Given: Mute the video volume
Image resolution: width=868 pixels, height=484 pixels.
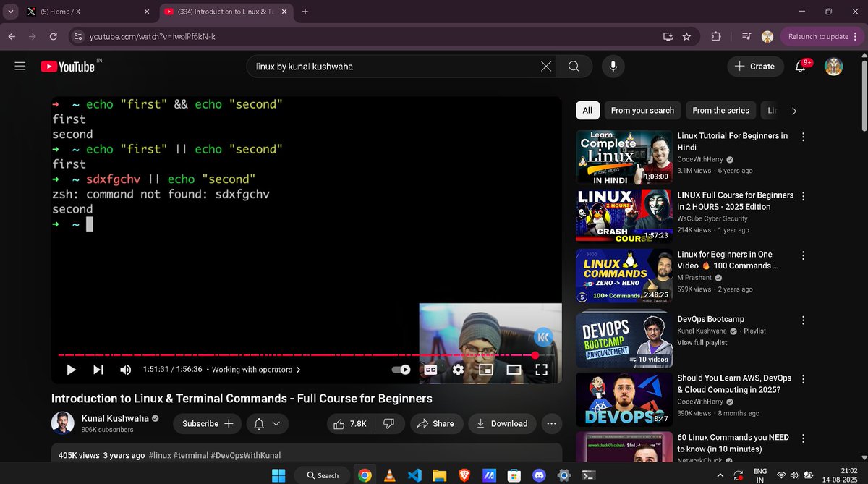Looking at the screenshot, I should (125, 369).
